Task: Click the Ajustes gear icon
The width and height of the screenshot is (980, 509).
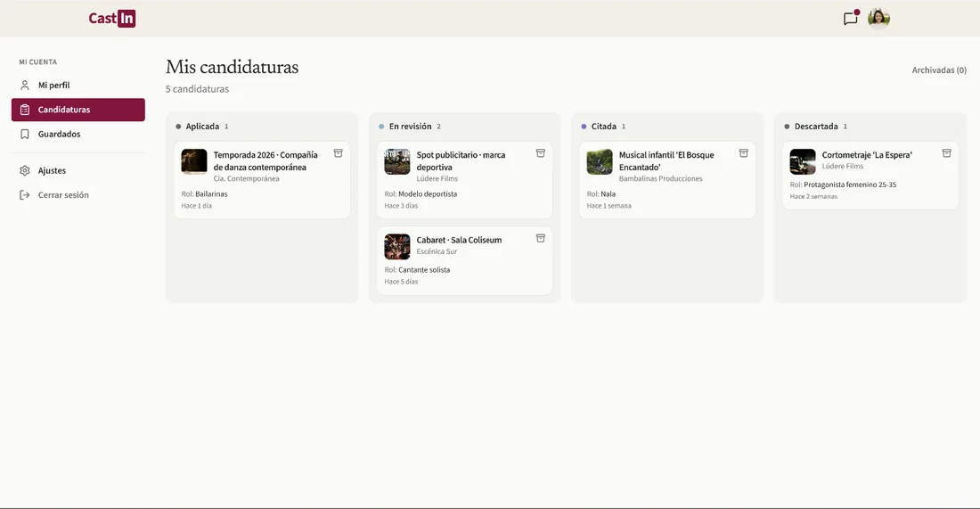Action: pos(25,171)
